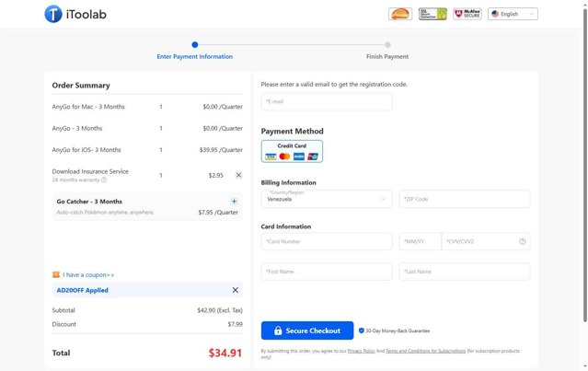Open the English language dropdown
This screenshot has height=371, width=588.
tap(513, 14)
